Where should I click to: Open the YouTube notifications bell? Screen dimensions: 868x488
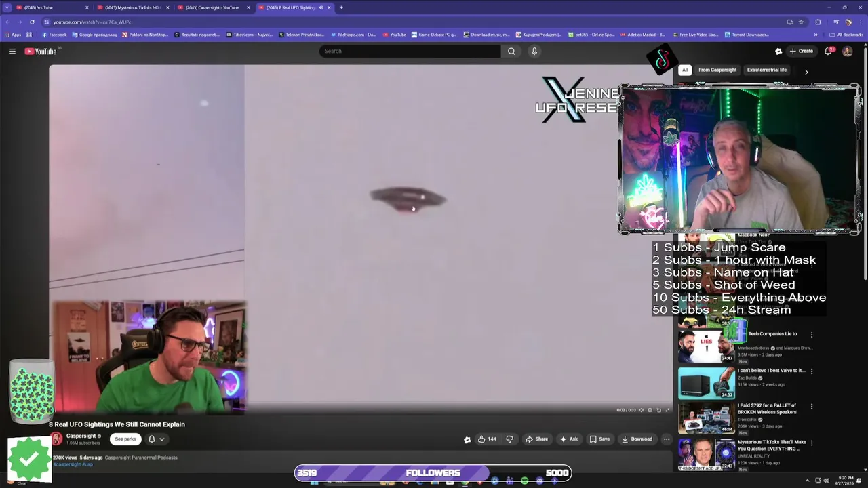click(x=829, y=51)
